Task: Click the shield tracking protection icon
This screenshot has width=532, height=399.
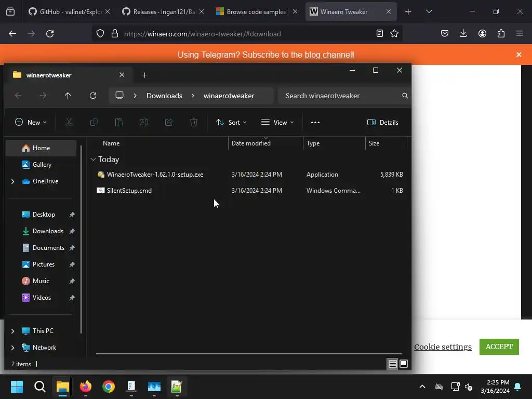Action: point(100,34)
